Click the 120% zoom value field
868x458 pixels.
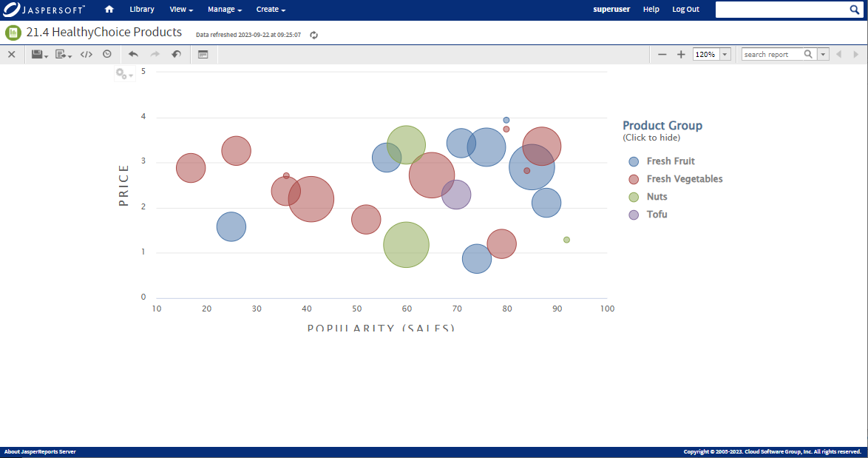coord(706,54)
